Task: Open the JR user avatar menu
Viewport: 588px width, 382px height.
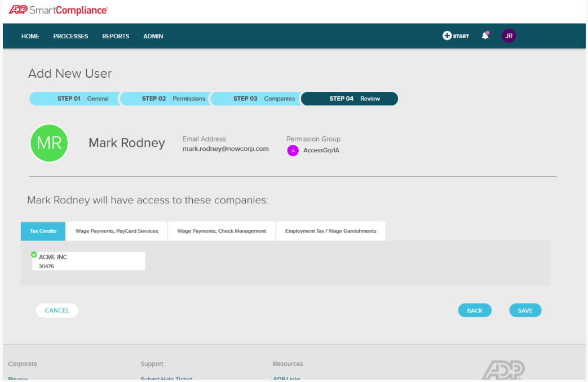Action: pos(509,35)
